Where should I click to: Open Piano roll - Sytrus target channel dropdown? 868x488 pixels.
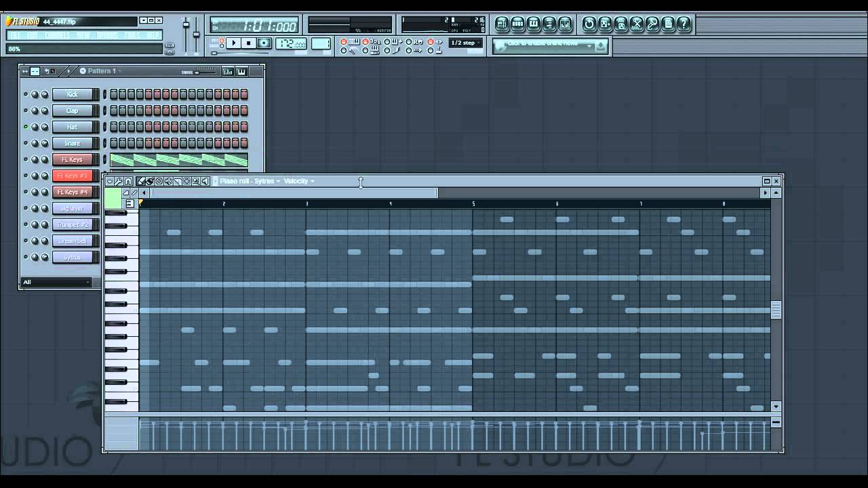coord(250,181)
